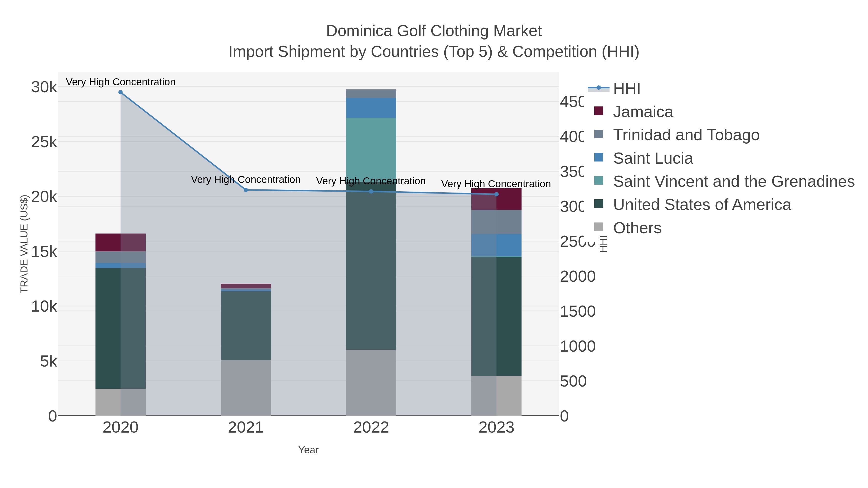
Task: Click the 2020 x-axis label
Action: click(121, 428)
